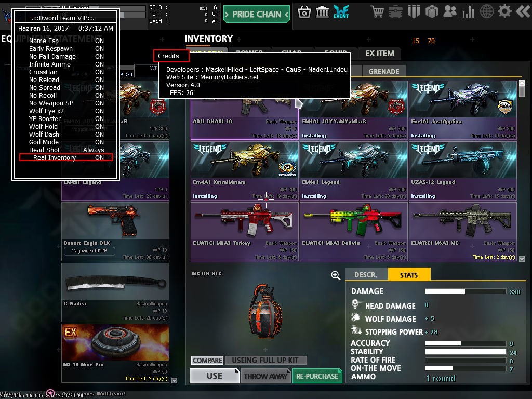Open the friends community icon
The image size is (532, 399).
pos(450,12)
